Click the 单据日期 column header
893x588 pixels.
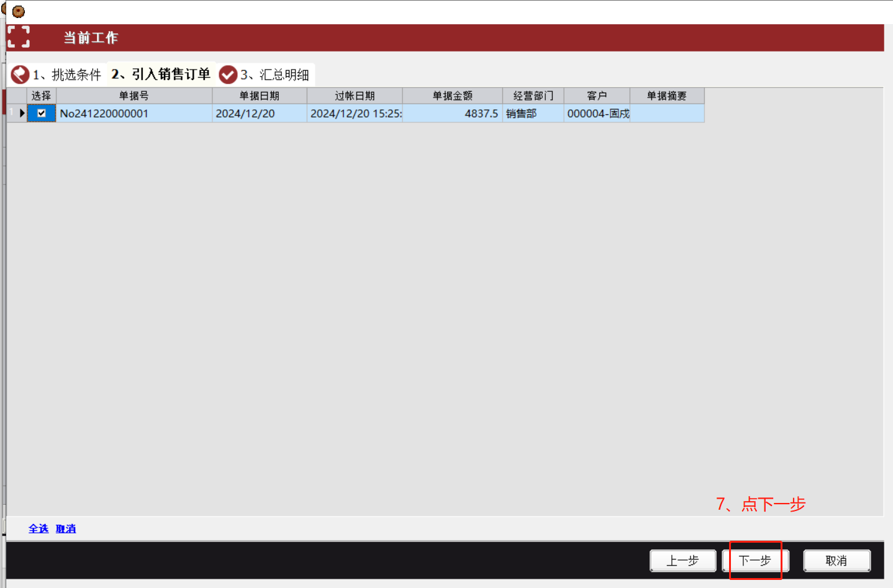[260, 96]
